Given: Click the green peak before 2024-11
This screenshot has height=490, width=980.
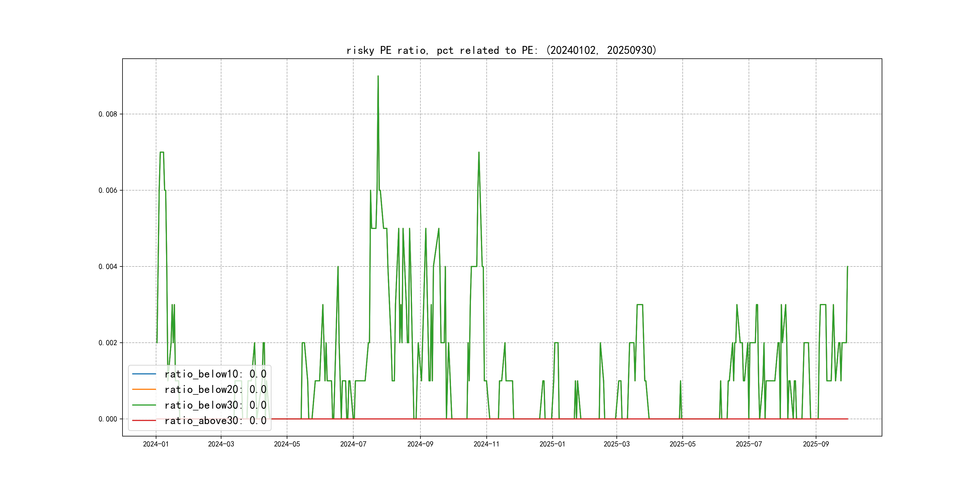Looking at the screenshot, I should (479, 152).
